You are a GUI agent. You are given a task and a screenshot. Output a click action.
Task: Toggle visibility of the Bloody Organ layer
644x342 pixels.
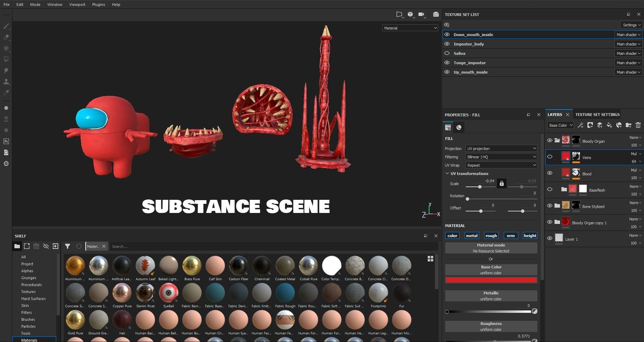click(x=550, y=141)
